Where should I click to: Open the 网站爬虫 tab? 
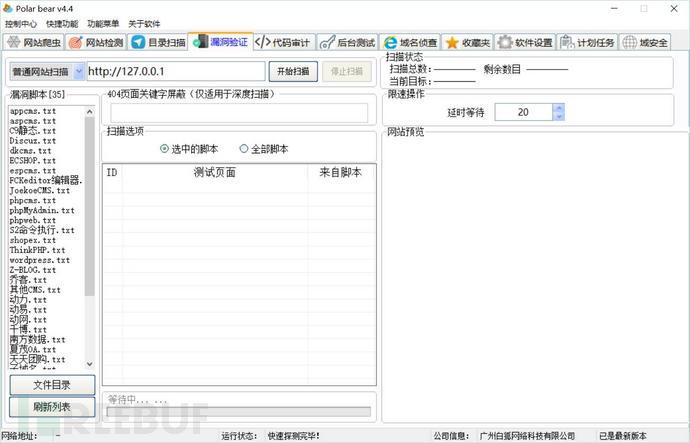click(34, 42)
